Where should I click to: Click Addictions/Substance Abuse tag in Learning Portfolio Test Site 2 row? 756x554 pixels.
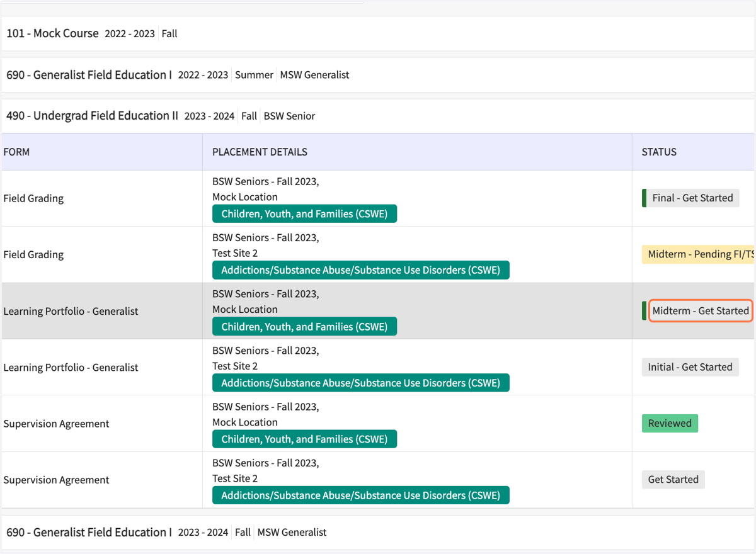click(x=360, y=383)
